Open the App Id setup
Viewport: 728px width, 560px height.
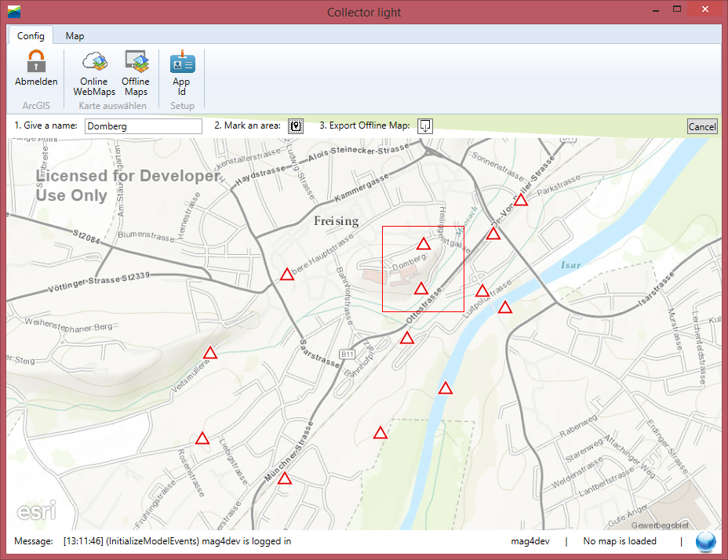coord(181,74)
